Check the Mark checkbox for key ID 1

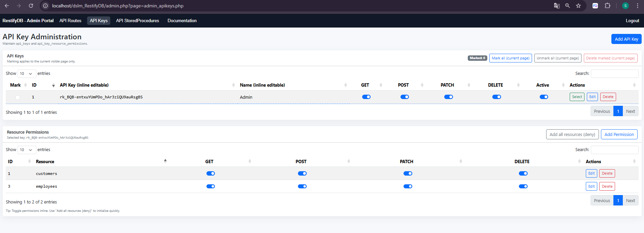[x=17, y=97]
